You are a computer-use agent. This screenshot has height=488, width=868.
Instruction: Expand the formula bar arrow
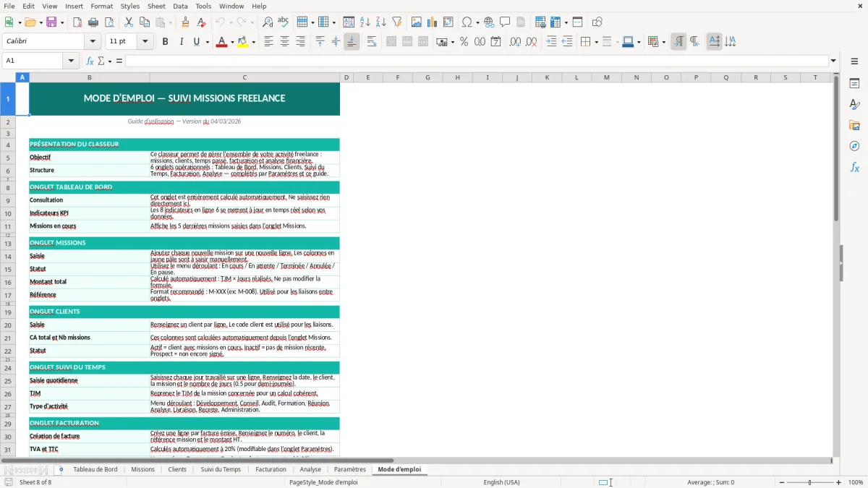click(x=833, y=61)
